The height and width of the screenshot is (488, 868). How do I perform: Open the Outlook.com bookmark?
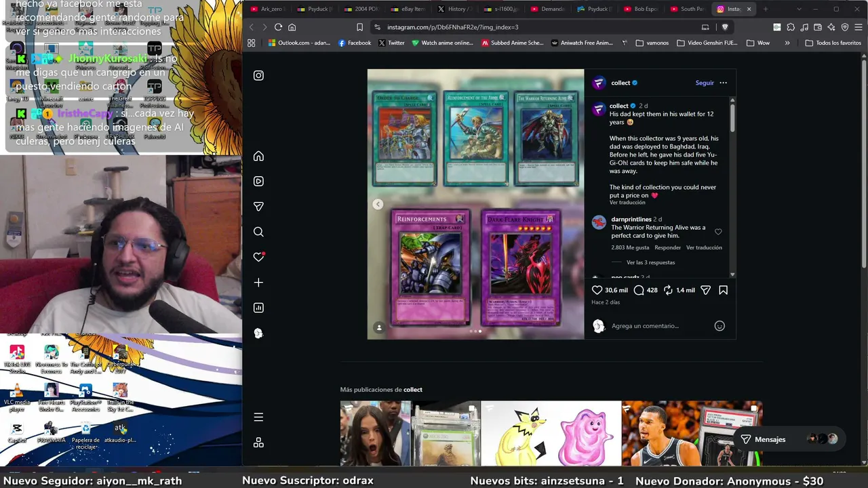(x=299, y=43)
